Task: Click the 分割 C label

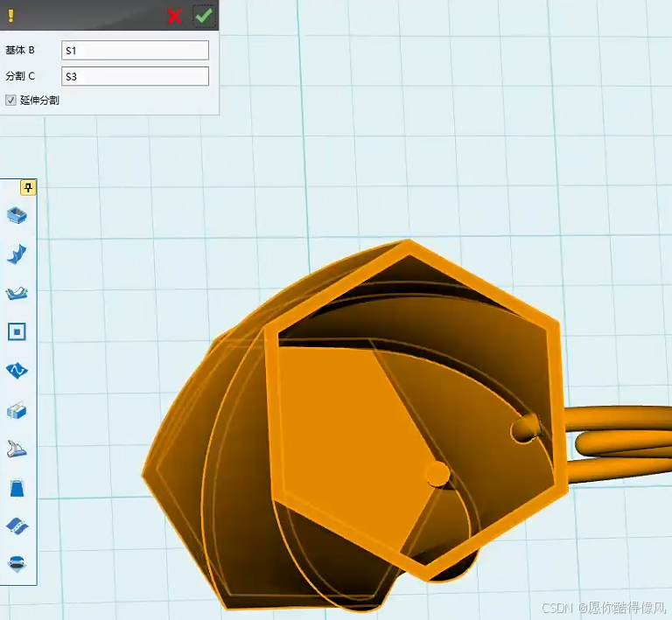Action: tap(20, 76)
